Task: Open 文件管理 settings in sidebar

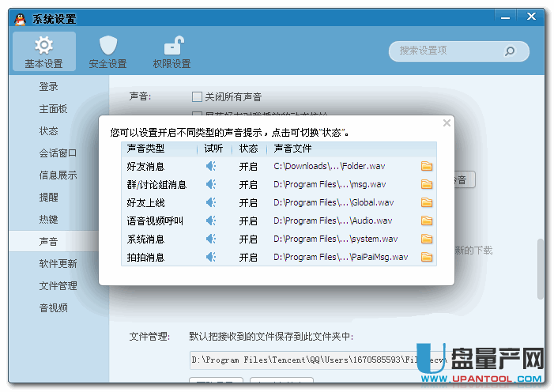Action: tap(58, 285)
